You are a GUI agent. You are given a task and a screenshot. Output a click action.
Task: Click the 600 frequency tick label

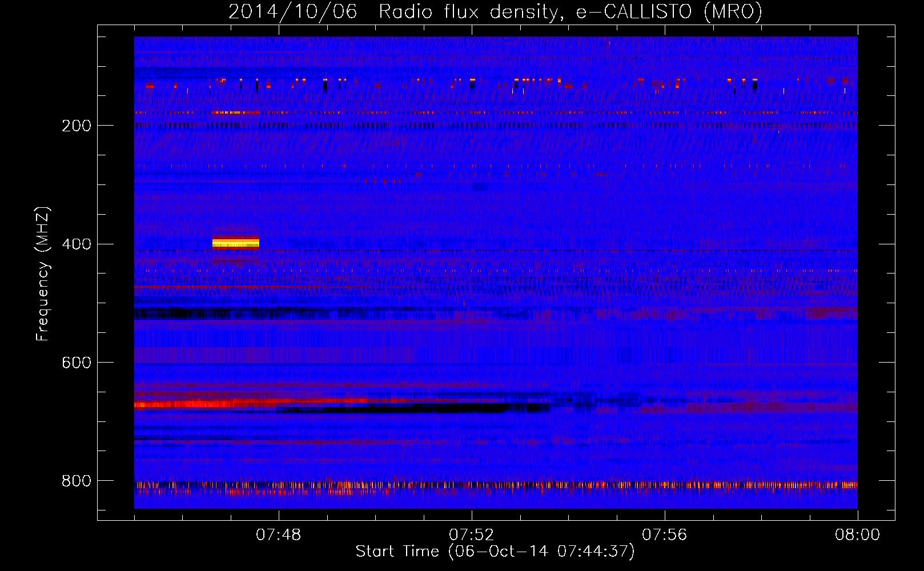click(x=77, y=363)
